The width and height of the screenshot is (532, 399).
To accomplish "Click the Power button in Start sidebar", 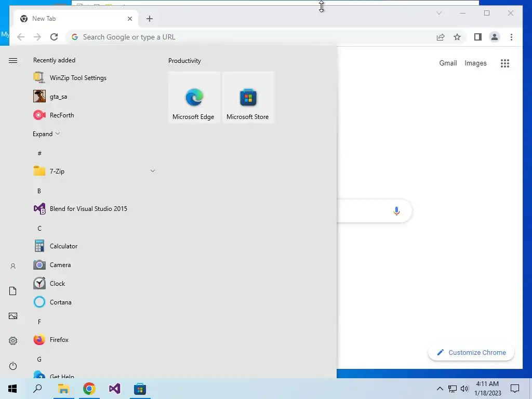I will click(x=13, y=366).
